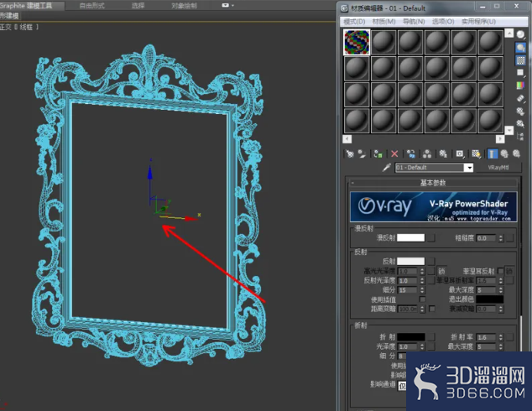532x411 pixels.
Task: Click 折射率 spinner arrows
Action: [x=501, y=337]
